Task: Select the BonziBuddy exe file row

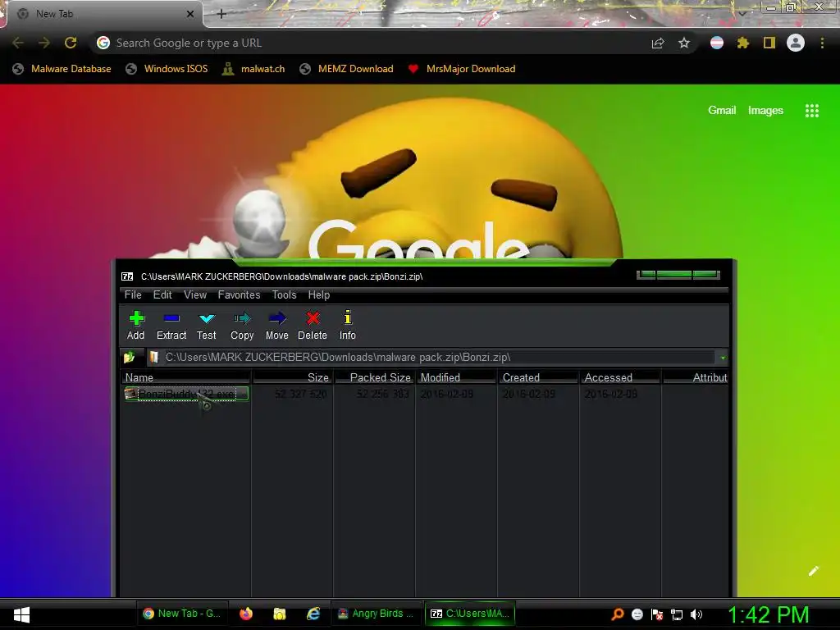Action: click(186, 395)
